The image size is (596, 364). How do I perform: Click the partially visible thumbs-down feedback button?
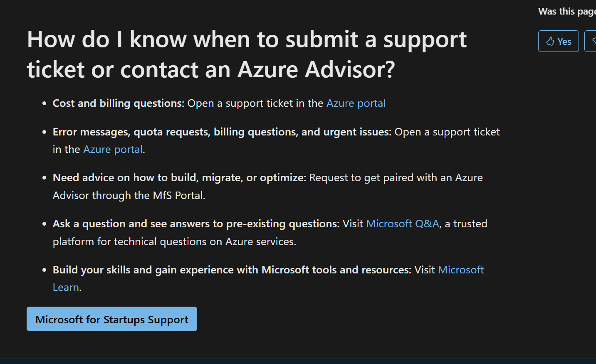pos(590,41)
